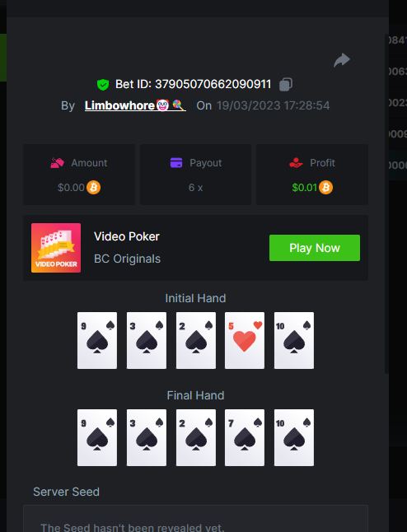Click the 9 of spades in Initial Hand
407x532 pixels.
97,340
